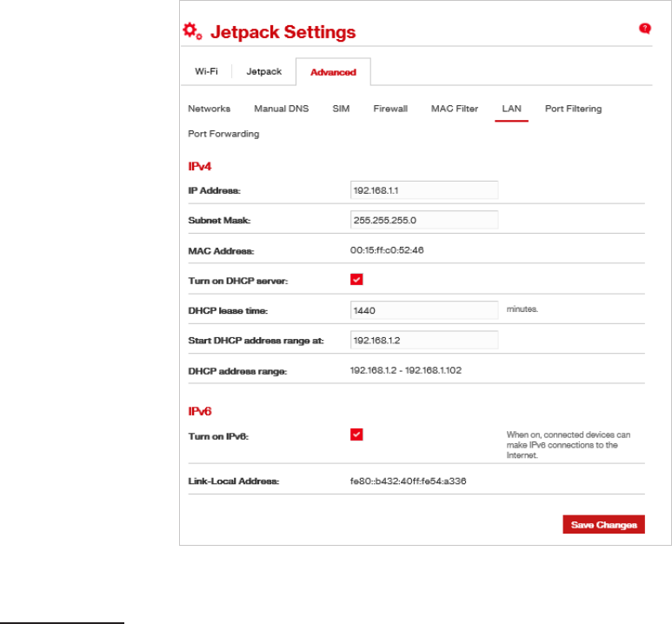The width and height of the screenshot is (672, 624).
Task: Click the Jetpack Settings title text
Action: pos(283,32)
